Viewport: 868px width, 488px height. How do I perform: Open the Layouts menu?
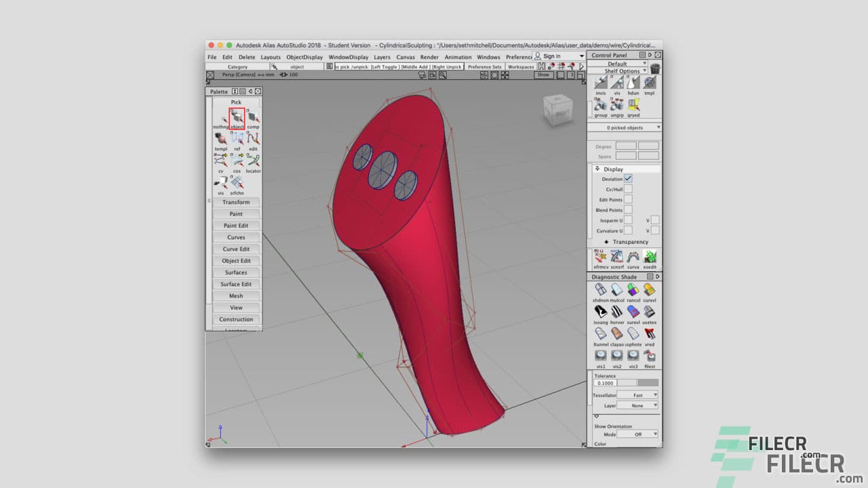pos(271,57)
